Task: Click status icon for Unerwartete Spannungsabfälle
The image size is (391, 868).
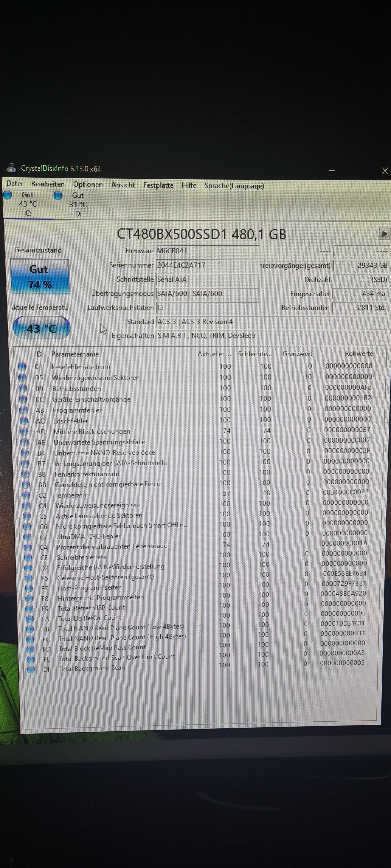Action: 24,442
